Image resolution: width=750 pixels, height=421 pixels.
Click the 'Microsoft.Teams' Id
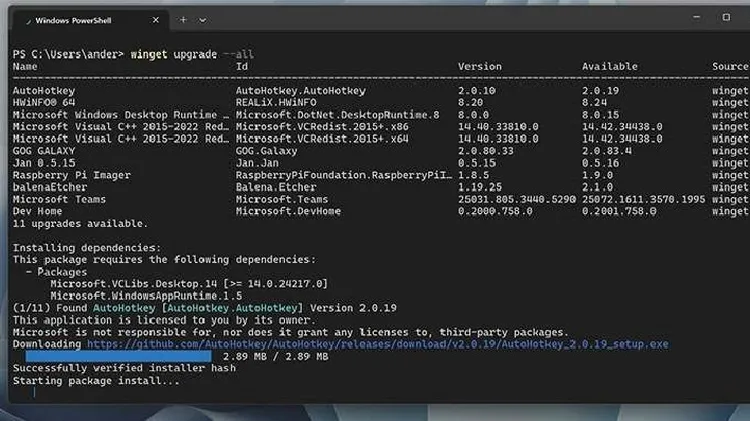(282, 199)
